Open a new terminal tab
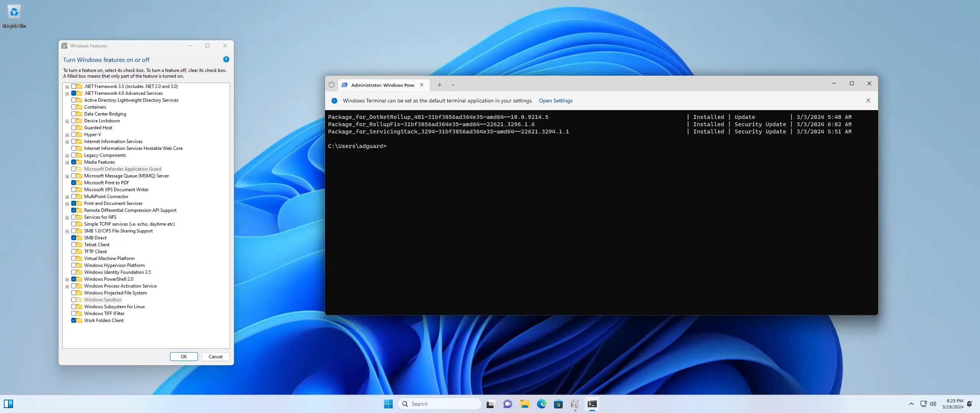This screenshot has height=413, width=980. click(439, 85)
